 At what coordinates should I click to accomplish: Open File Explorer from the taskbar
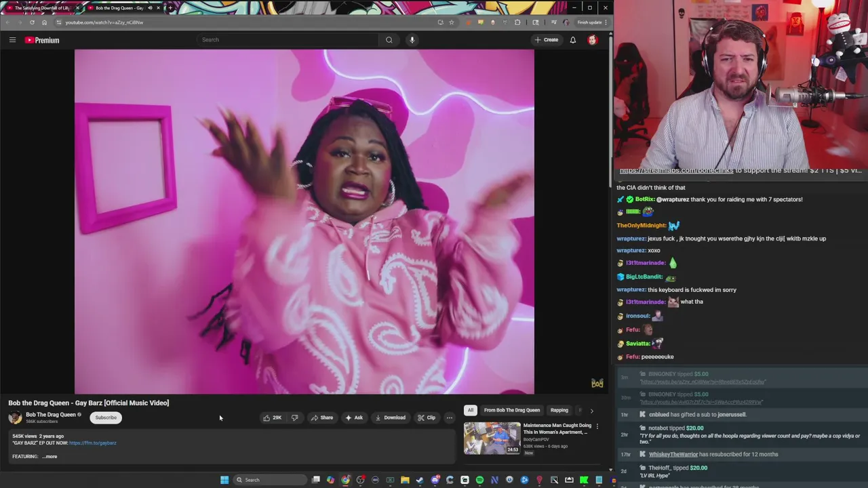pos(405,480)
